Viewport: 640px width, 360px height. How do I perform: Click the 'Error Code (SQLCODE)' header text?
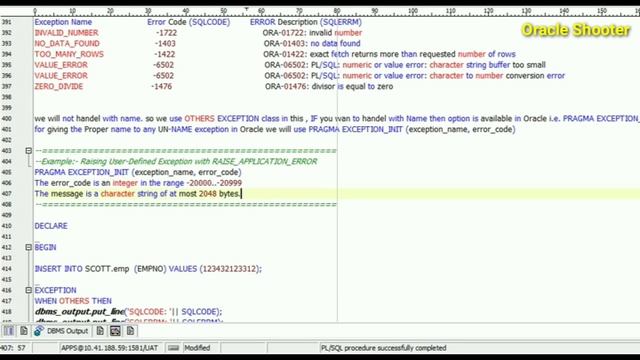pos(189,22)
